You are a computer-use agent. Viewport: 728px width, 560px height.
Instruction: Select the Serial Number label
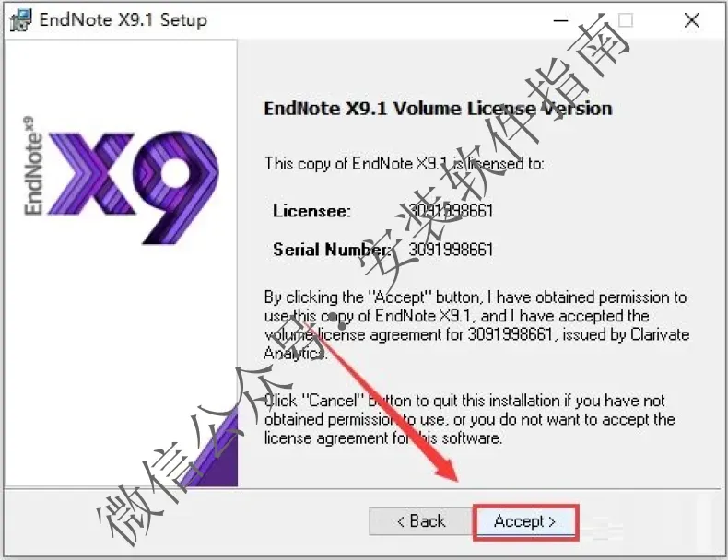click(332, 250)
